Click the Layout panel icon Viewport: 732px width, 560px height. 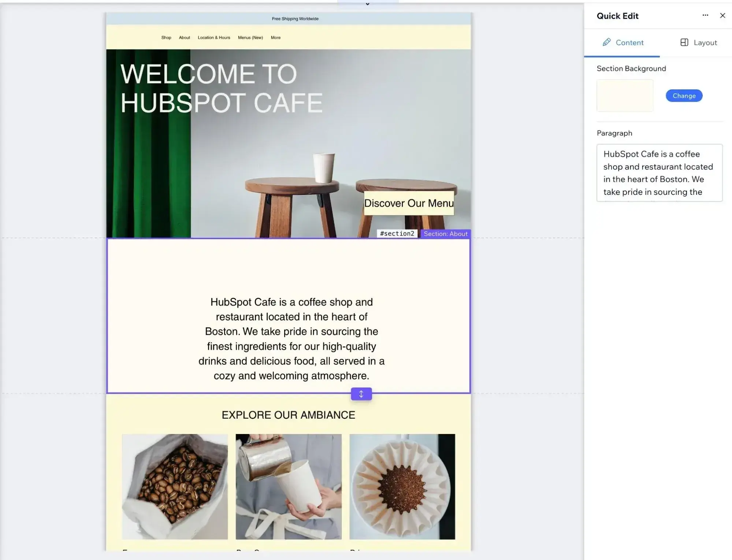tap(684, 42)
